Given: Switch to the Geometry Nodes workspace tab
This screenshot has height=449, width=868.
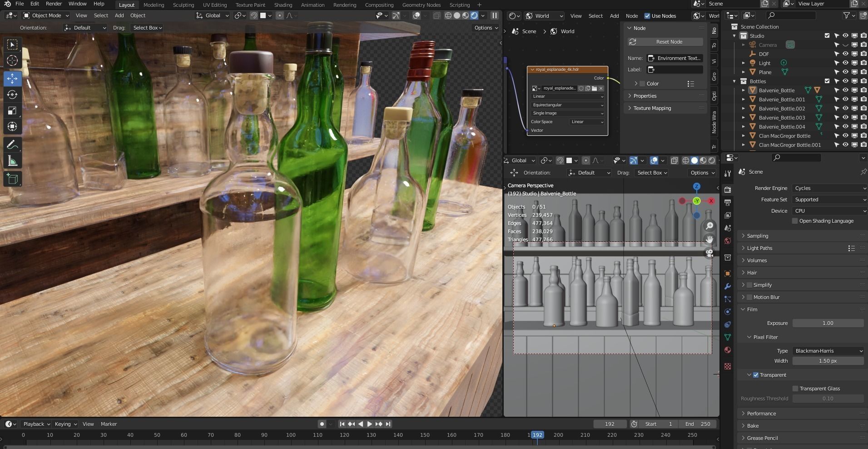Looking at the screenshot, I should pos(422,5).
